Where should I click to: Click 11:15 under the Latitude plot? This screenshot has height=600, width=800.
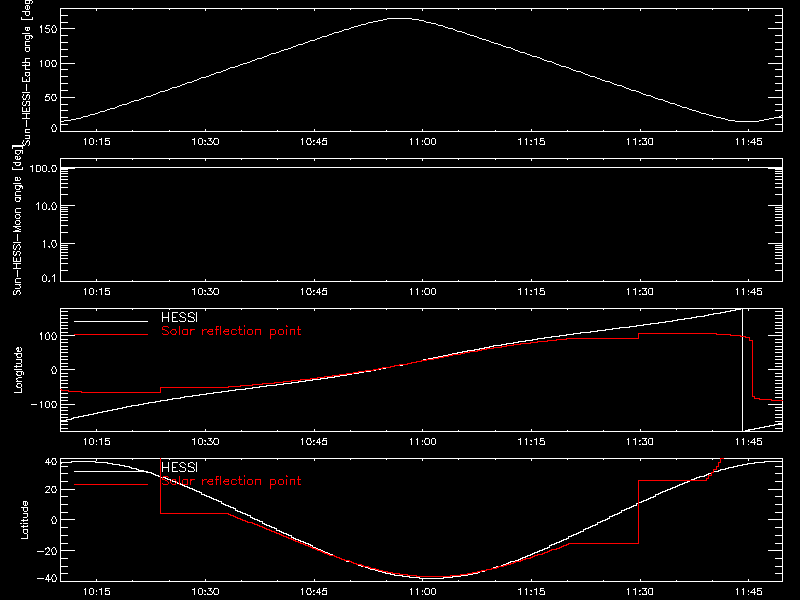(531, 592)
